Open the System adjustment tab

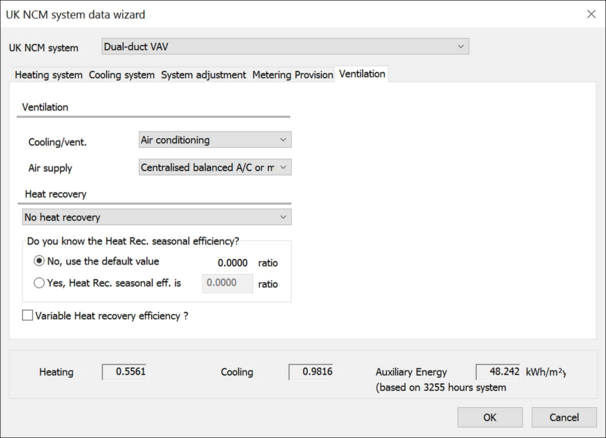point(203,75)
